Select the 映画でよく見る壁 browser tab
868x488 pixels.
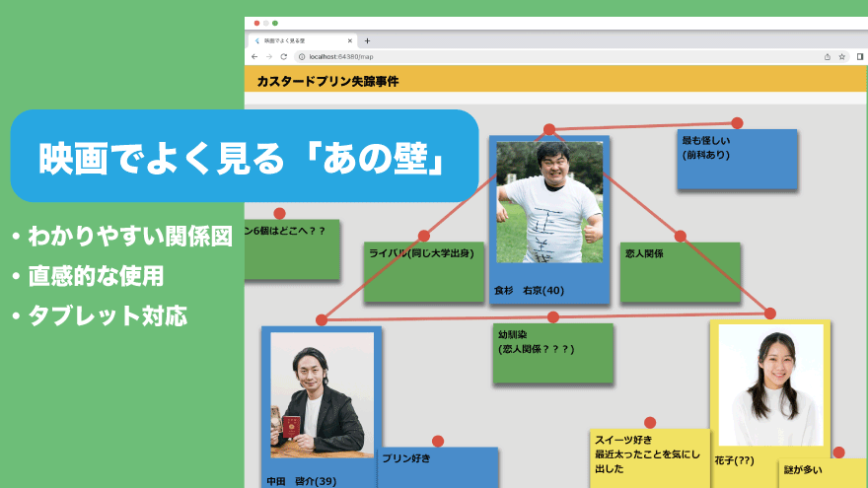[x=303, y=40]
